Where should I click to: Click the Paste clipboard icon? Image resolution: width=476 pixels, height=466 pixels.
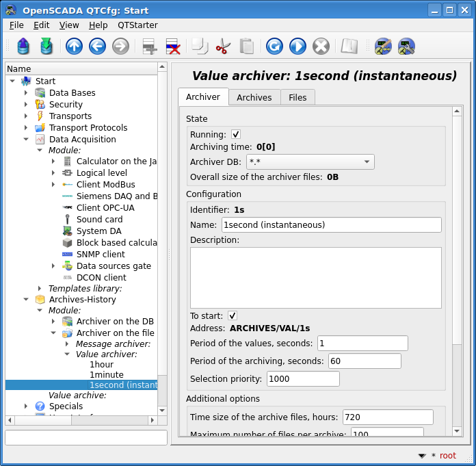(x=246, y=47)
